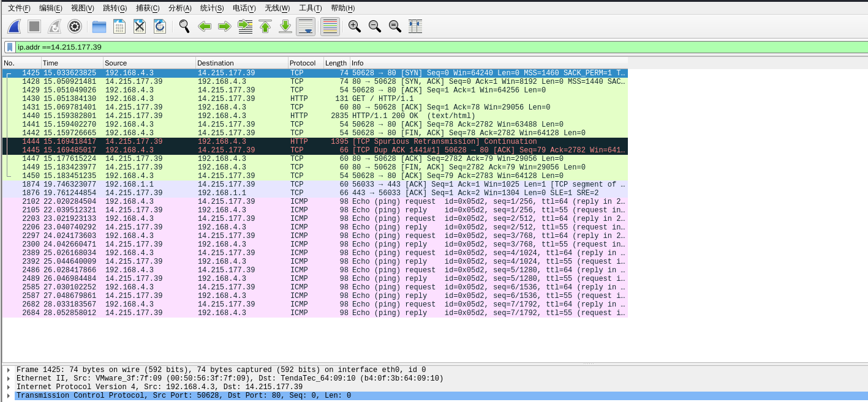Open the 统计(S) menu

tap(212, 8)
